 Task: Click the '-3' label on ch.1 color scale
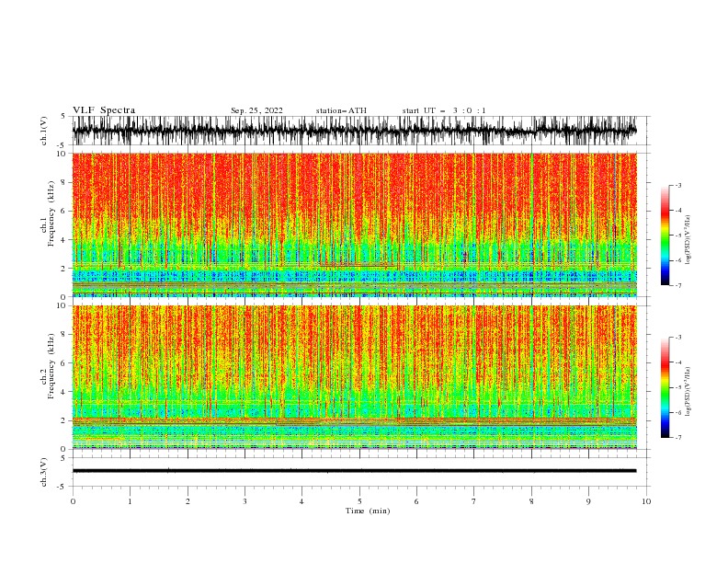click(x=677, y=185)
